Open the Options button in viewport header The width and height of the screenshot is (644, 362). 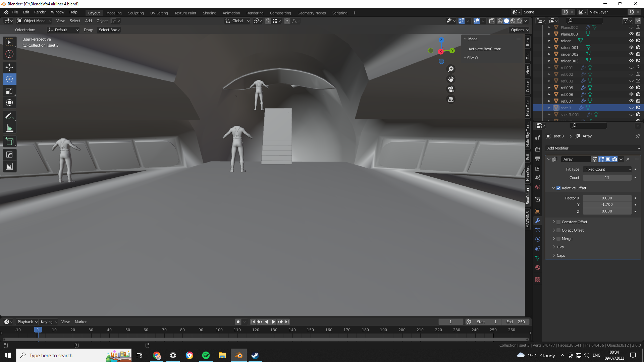click(x=520, y=30)
